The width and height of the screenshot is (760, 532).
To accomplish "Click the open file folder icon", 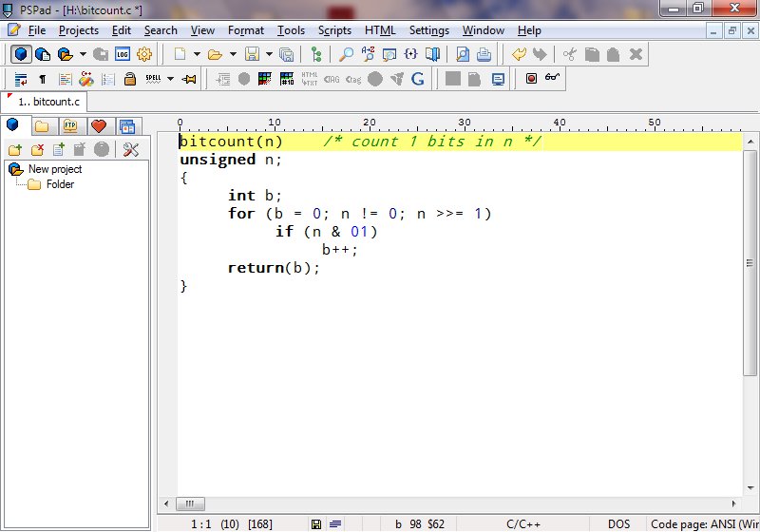I will [216, 54].
